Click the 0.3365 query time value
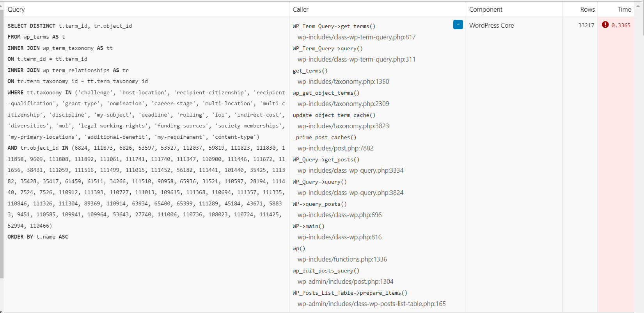 pos(621,25)
